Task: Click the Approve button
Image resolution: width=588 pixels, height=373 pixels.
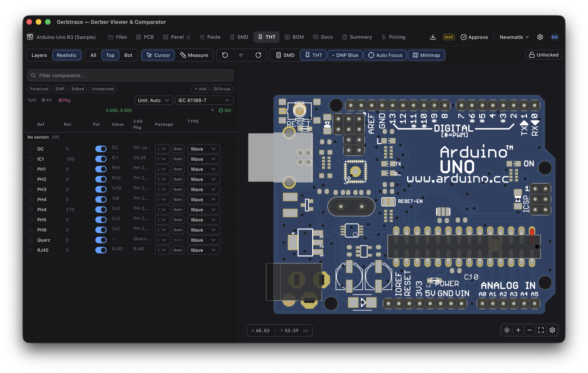Action: [x=474, y=37]
